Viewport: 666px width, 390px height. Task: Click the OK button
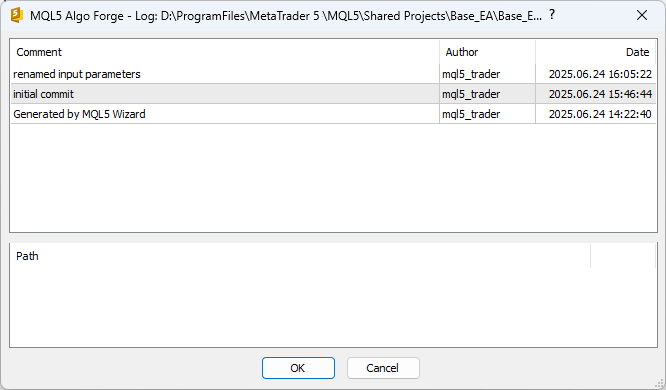coord(298,368)
